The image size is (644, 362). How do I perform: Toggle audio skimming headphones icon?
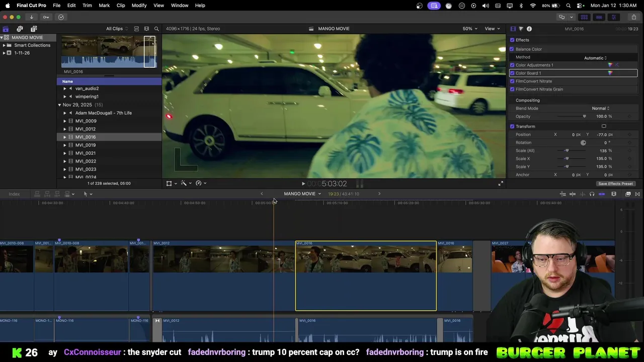pos(592,194)
